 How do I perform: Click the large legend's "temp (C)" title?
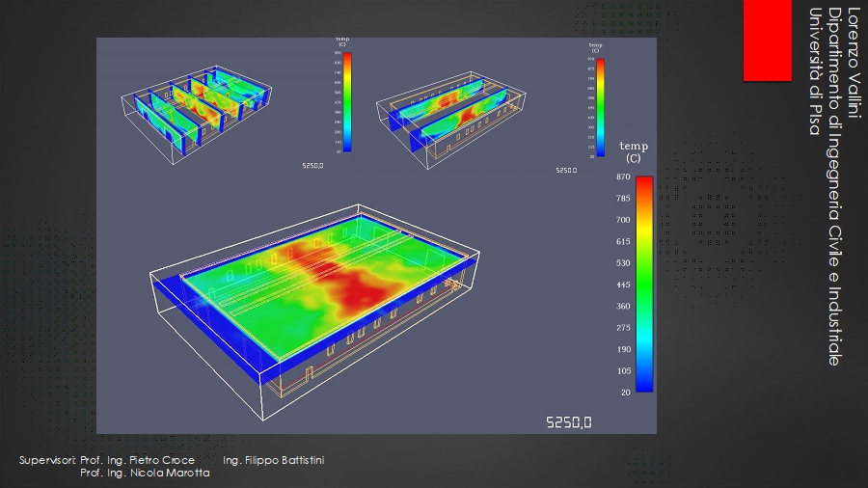634,151
